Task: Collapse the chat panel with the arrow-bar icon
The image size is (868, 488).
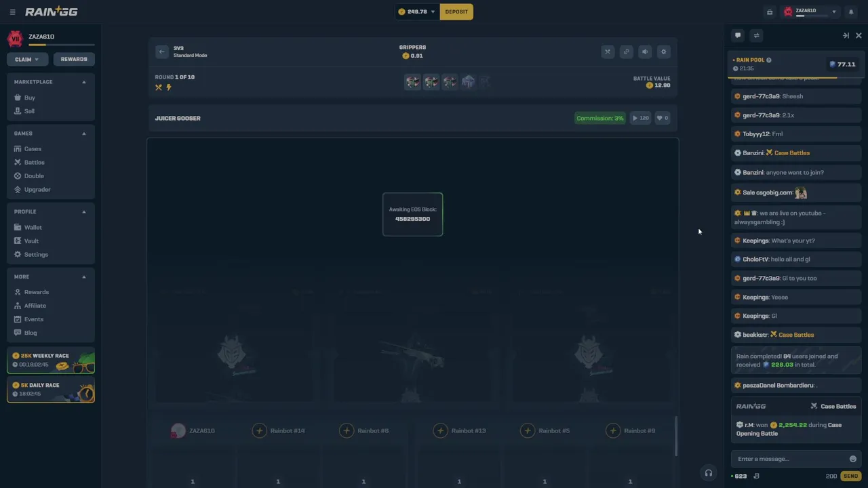Action: 846,35
